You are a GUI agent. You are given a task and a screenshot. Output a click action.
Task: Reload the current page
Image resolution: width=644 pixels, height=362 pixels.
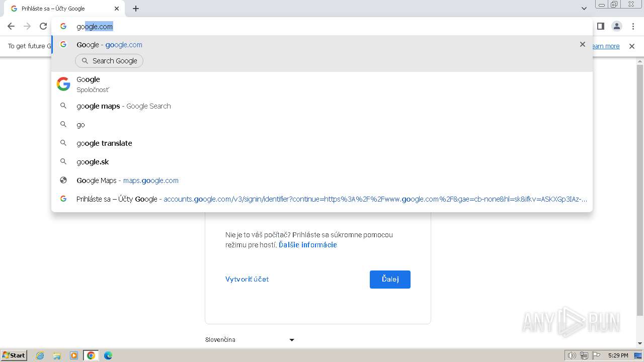[x=43, y=26]
